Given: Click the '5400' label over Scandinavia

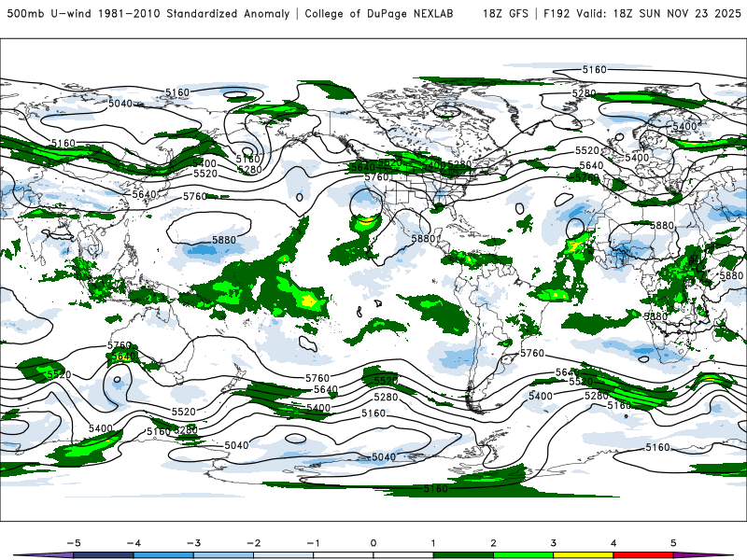Looking at the screenshot, I should click(684, 126).
